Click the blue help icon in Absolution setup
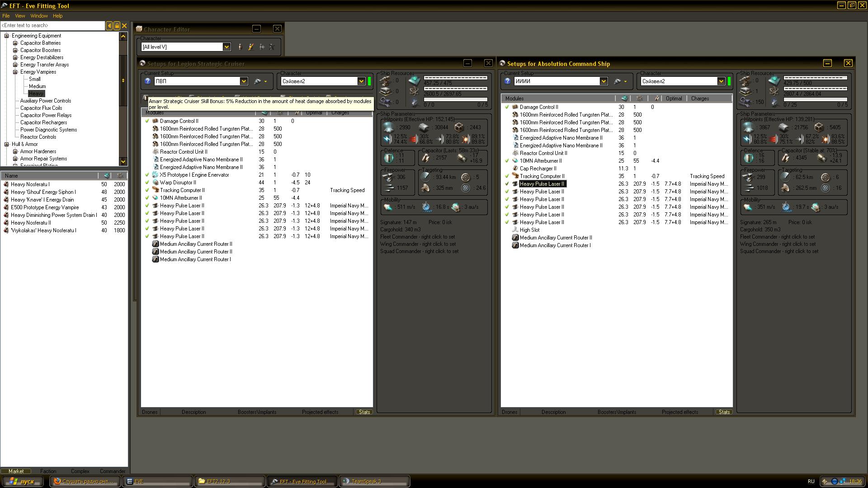868x488 pixels. click(x=507, y=81)
